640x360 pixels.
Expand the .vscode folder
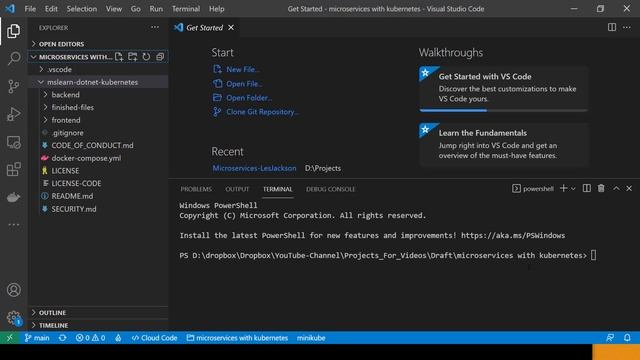point(98,69)
